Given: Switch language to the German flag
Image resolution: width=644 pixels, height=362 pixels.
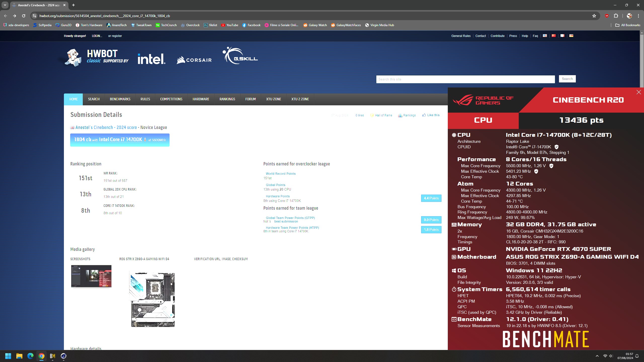Looking at the screenshot, I should pyautogui.click(x=571, y=36).
